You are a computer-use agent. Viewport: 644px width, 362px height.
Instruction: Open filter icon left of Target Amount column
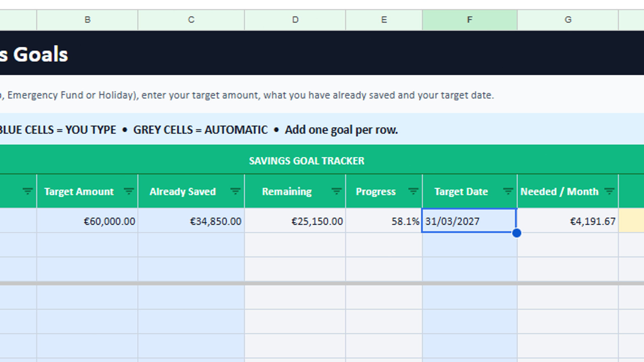pyautogui.click(x=27, y=192)
